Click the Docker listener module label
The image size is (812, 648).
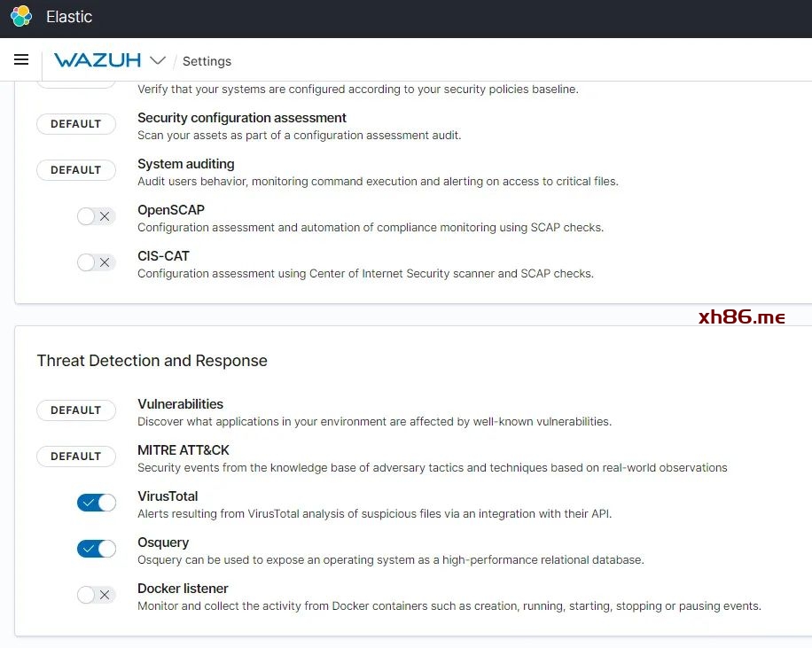tap(183, 589)
